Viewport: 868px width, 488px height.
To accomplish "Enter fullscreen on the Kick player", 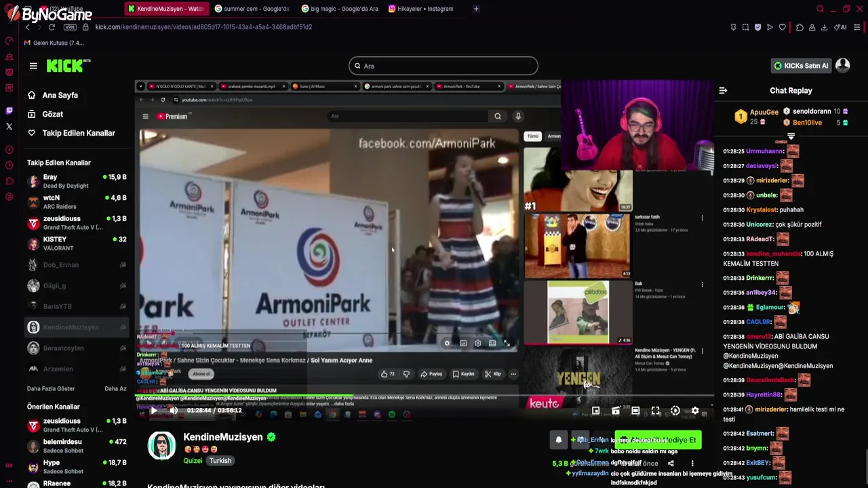I will pos(656,411).
